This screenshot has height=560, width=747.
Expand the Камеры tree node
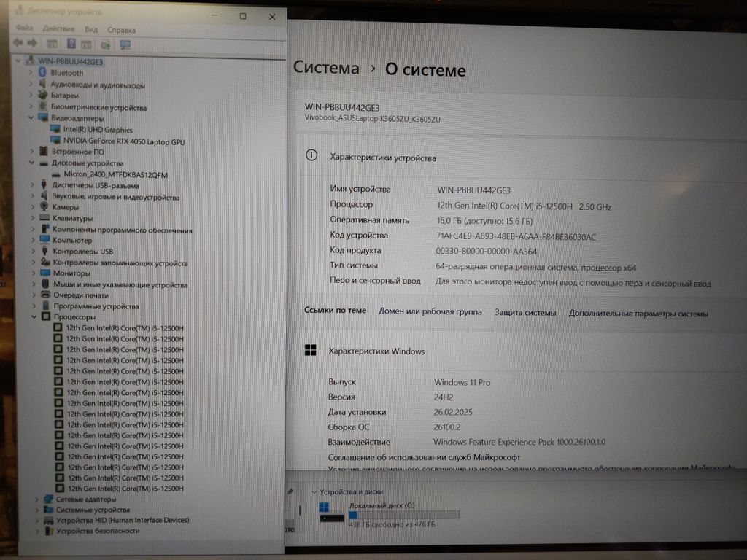pos(33,207)
